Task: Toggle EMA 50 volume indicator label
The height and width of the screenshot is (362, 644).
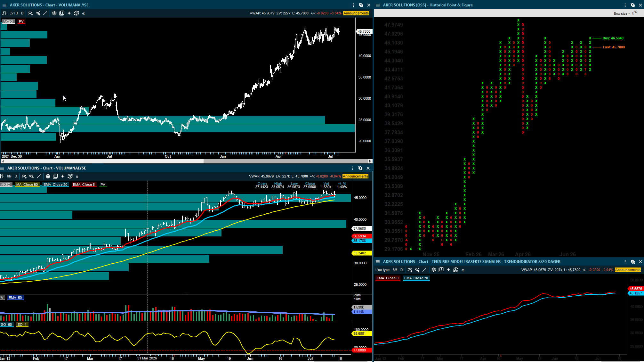Action: [x=15, y=298]
